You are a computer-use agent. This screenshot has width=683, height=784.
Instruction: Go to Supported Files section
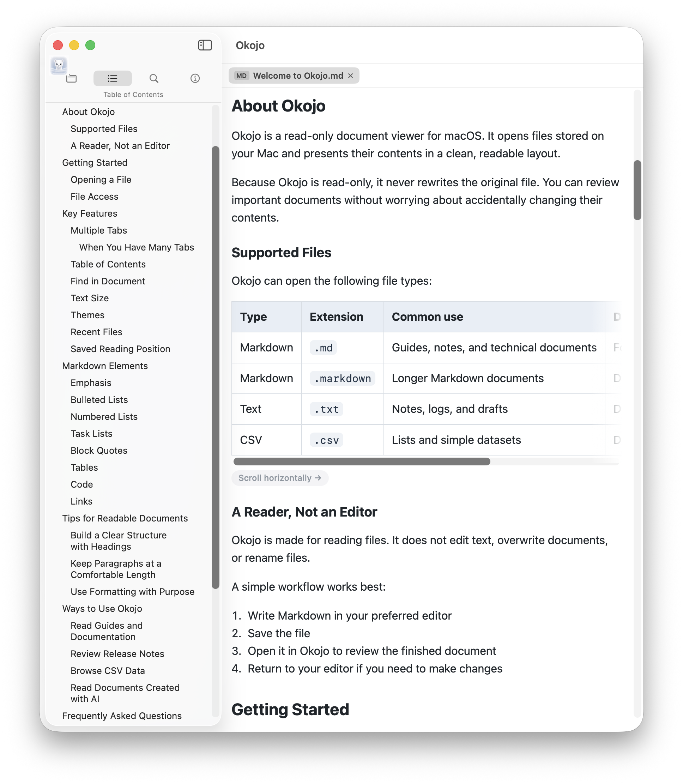click(104, 129)
